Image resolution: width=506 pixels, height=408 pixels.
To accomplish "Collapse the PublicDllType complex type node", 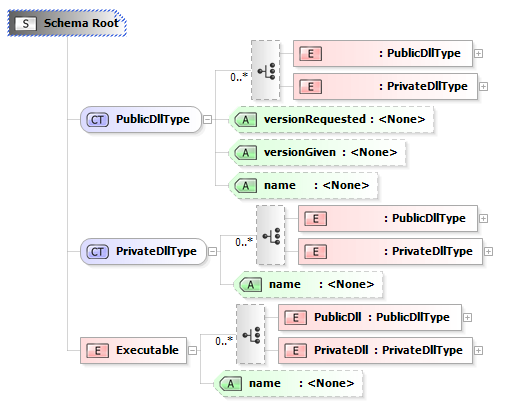I will point(207,119).
